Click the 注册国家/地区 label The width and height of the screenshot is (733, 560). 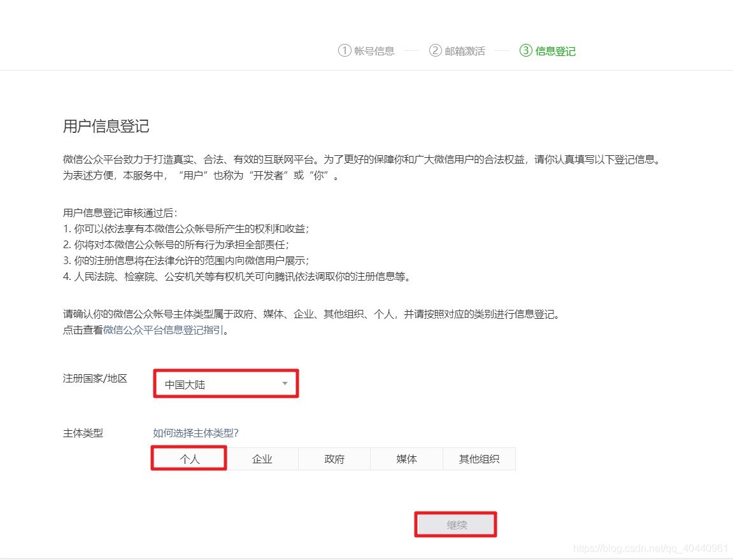(95, 378)
